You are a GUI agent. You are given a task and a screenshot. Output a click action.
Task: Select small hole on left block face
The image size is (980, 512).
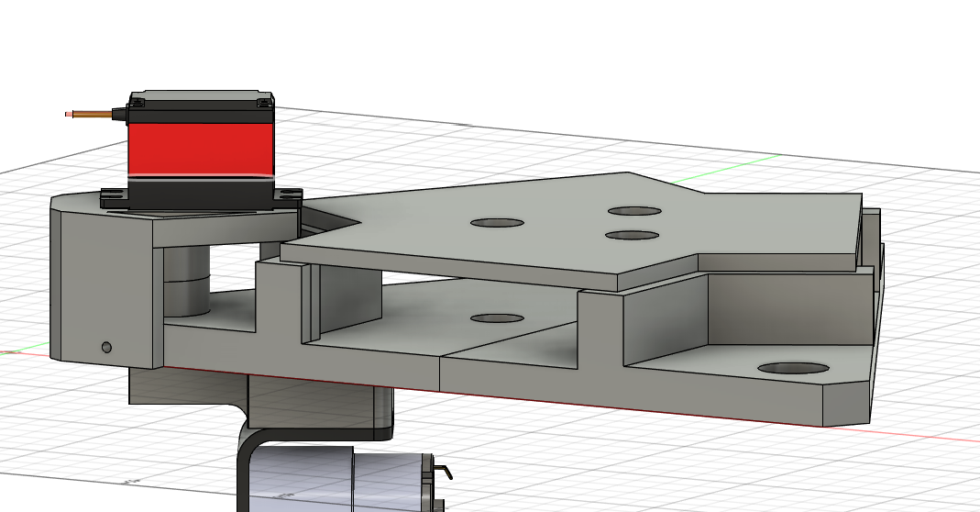[x=106, y=347]
